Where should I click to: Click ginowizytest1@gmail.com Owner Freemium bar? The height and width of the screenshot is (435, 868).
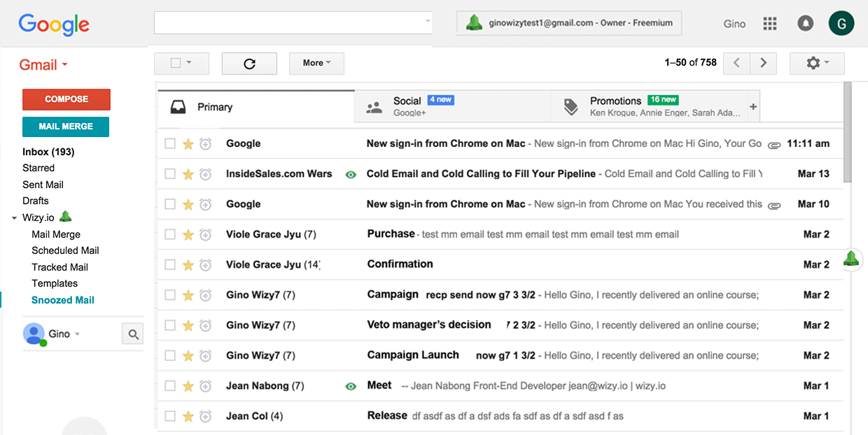coord(569,23)
